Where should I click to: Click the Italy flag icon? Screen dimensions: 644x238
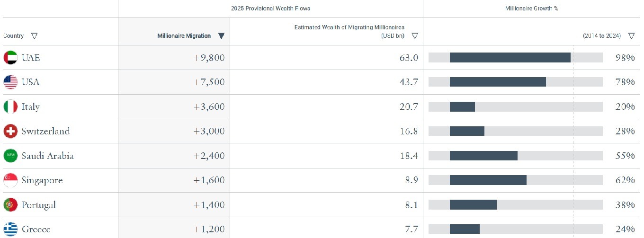pos(10,107)
